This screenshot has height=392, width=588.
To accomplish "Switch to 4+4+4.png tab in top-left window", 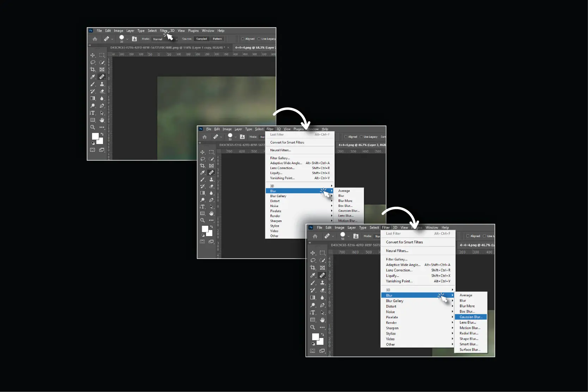I will [x=255, y=48].
